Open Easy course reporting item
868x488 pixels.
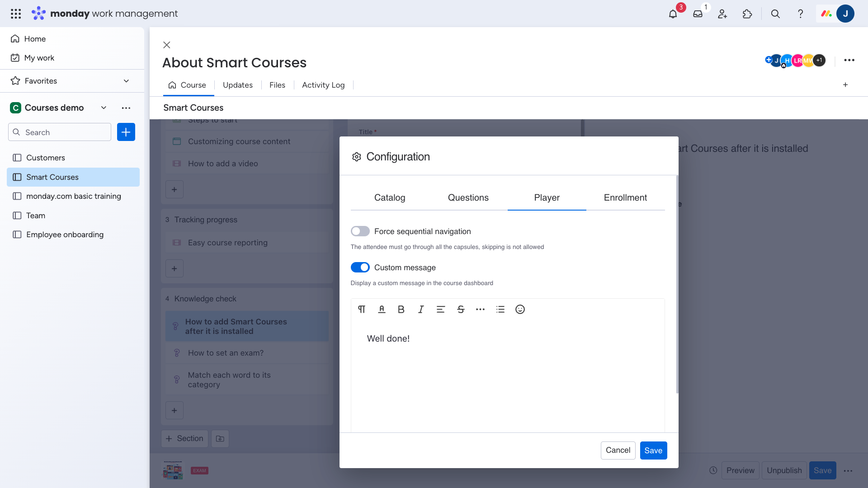coord(247,243)
